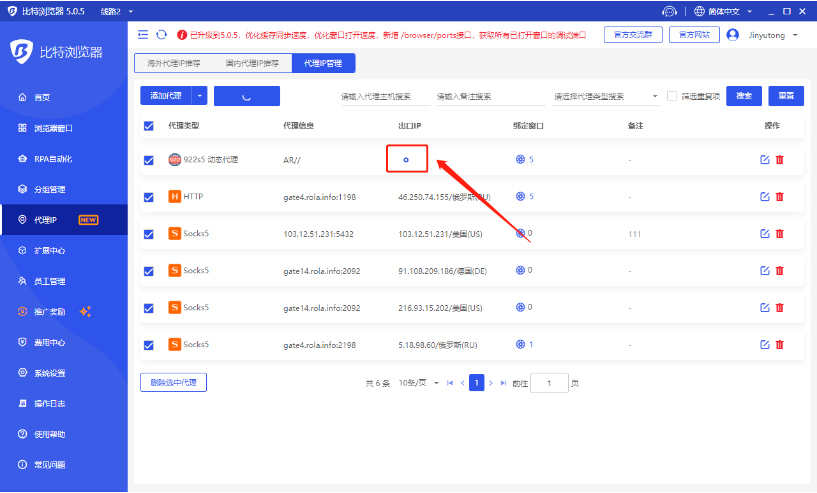The height and width of the screenshot is (493, 817).
Task: Expand the Jinyutong account dropdown arrow
Action: (x=795, y=35)
